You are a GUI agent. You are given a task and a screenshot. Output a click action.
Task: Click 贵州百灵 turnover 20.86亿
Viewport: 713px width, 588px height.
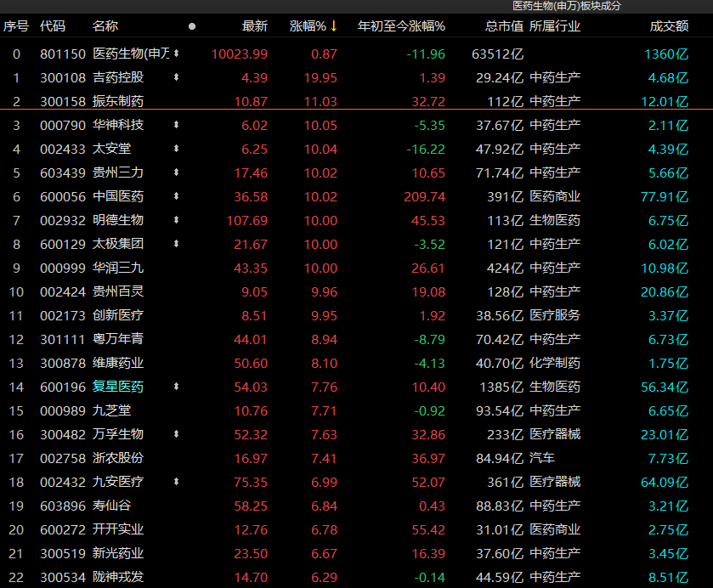(665, 292)
